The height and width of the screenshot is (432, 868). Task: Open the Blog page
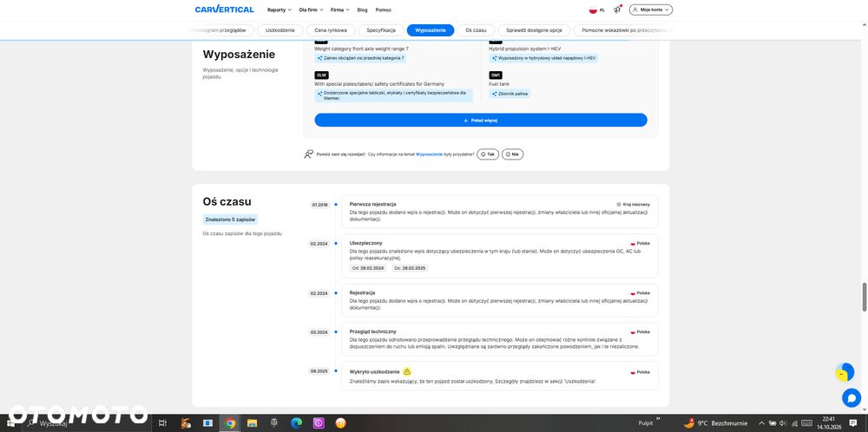click(x=362, y=10)
